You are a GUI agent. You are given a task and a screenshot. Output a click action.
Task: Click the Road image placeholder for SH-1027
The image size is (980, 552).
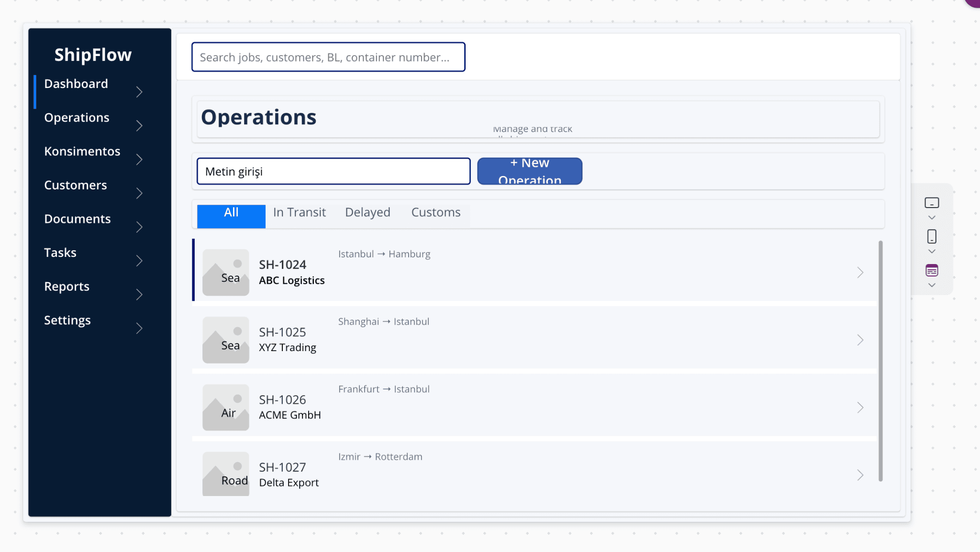(225, 474)
